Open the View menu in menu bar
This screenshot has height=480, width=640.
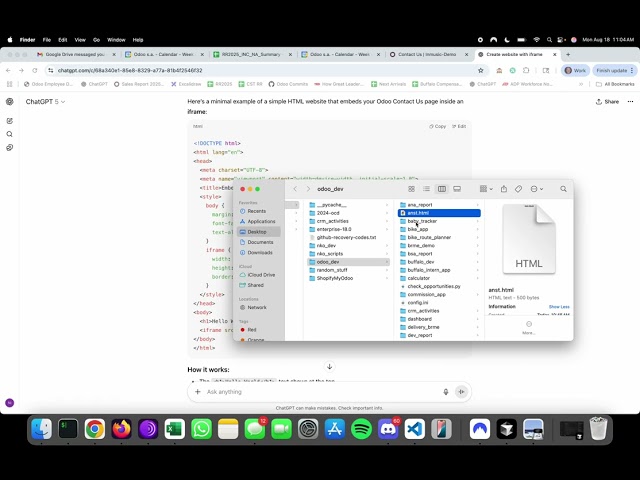tap(80, 40)
